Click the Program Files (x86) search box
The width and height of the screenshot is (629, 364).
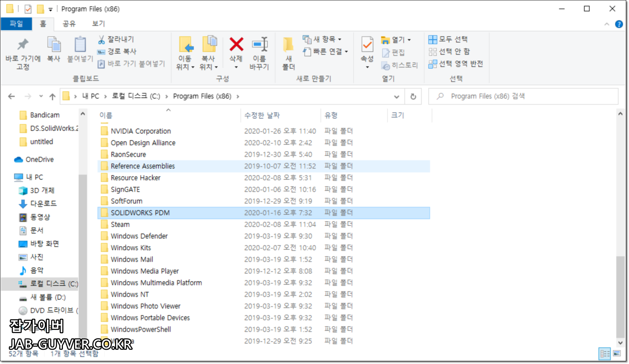(523, 96)
